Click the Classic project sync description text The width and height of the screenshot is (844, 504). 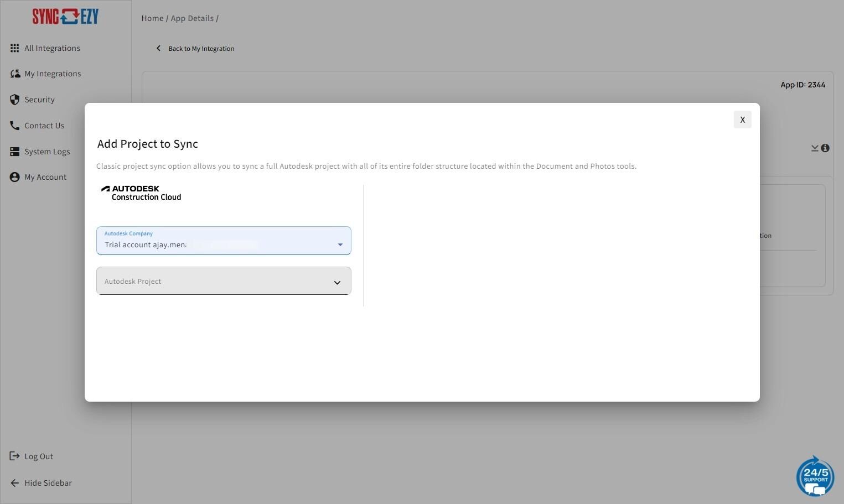point(366,166)
